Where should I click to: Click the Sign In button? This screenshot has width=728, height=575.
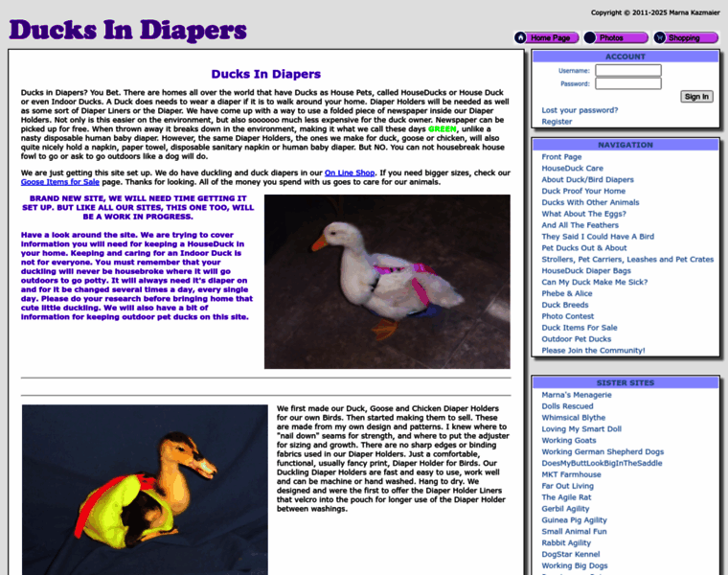[696, 97]
